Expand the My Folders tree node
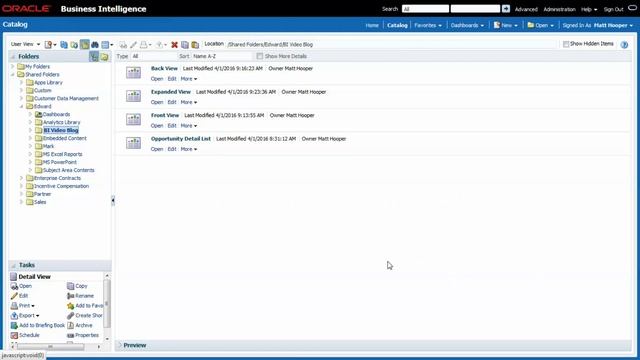 point(13,67)
